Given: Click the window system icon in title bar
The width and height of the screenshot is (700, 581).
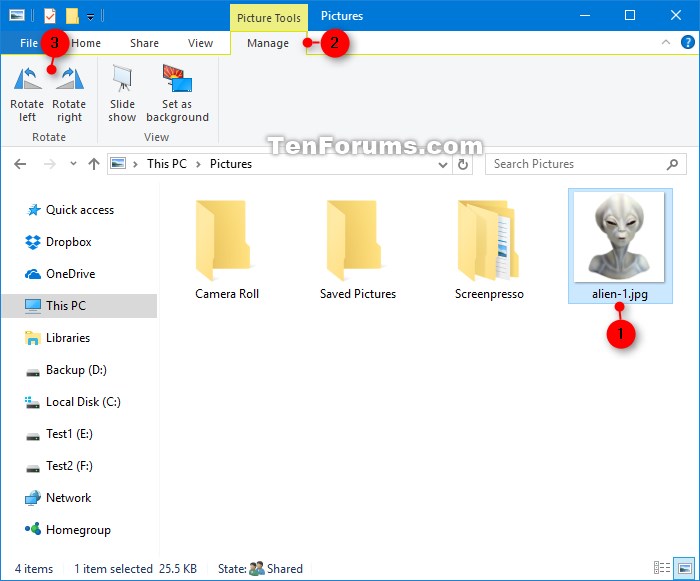Looking at the screenshot, I should (x=17, y=16).
